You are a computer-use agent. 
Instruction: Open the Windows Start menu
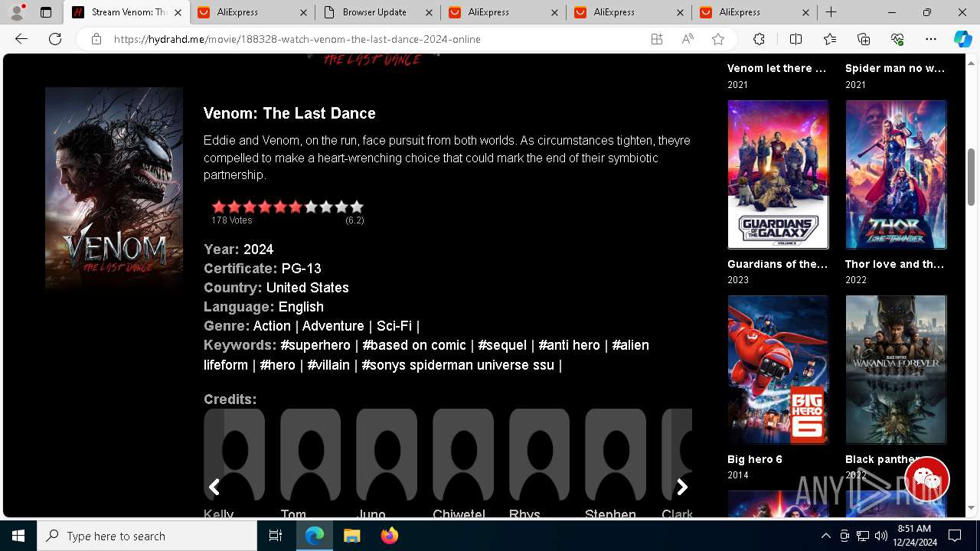tap(18, 536)
